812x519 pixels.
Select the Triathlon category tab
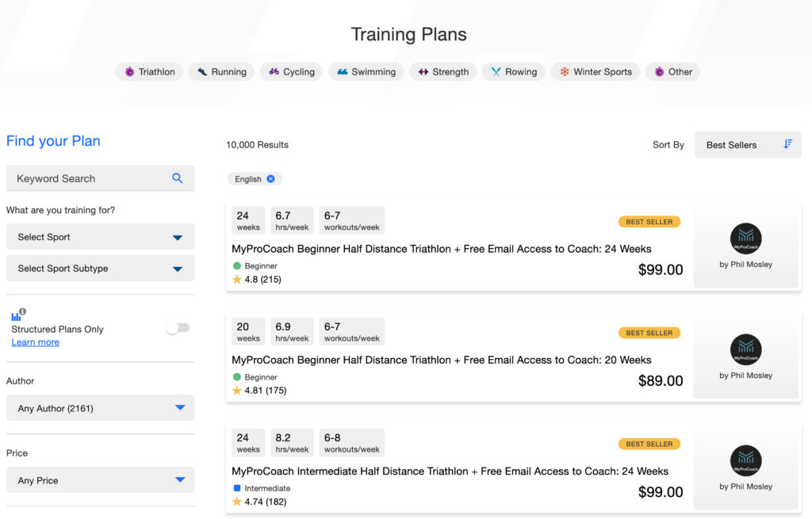(x=149, y=71)
